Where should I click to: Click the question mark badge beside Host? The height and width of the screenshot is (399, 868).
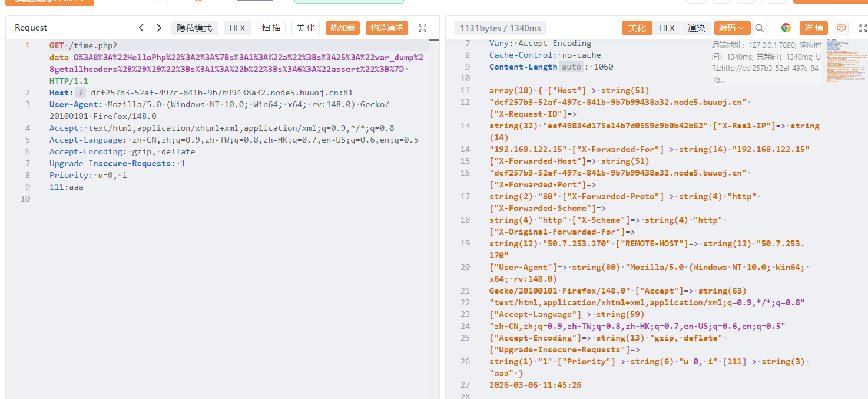pos(80,93)
